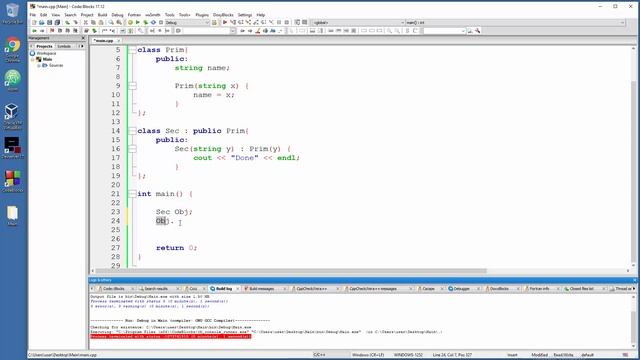Toggle bookmark using the red flag icon
Viewport: 640px width, 360px height.
tap(52, 31)
